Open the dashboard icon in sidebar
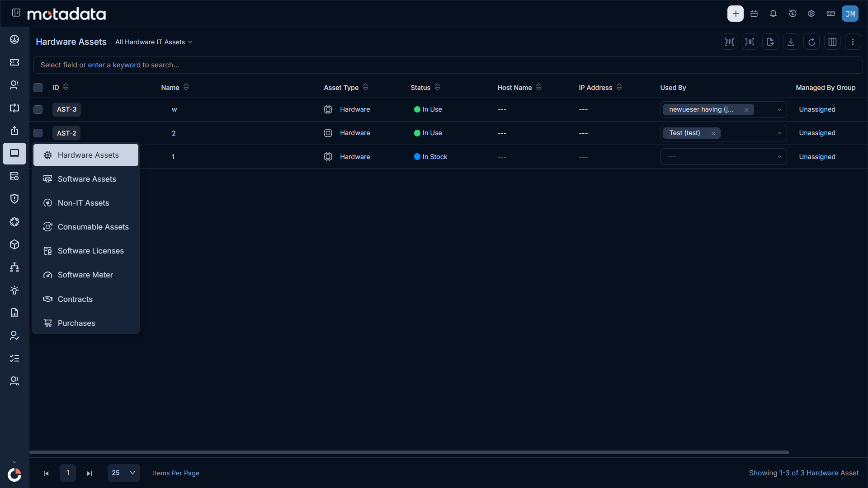The height and width of the screenshot is (488, 868). pyautogui.click(x=14, y=39)
